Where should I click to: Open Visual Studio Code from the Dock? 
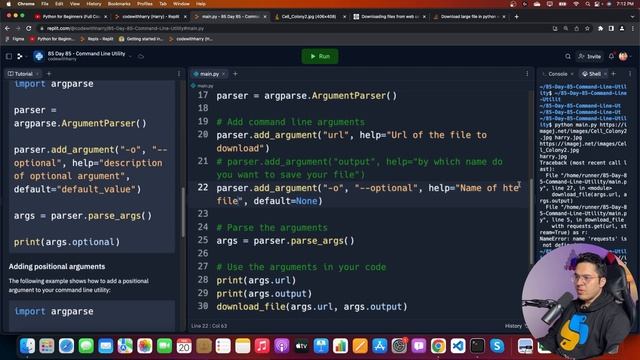pos(458,346)
